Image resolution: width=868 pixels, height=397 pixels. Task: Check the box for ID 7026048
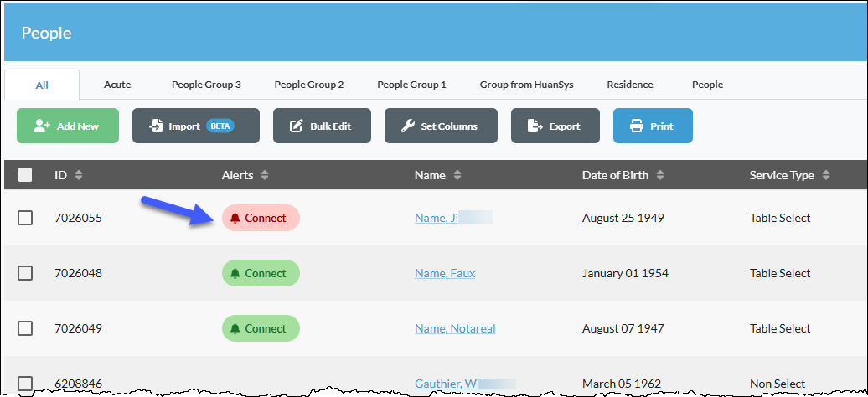25,273
